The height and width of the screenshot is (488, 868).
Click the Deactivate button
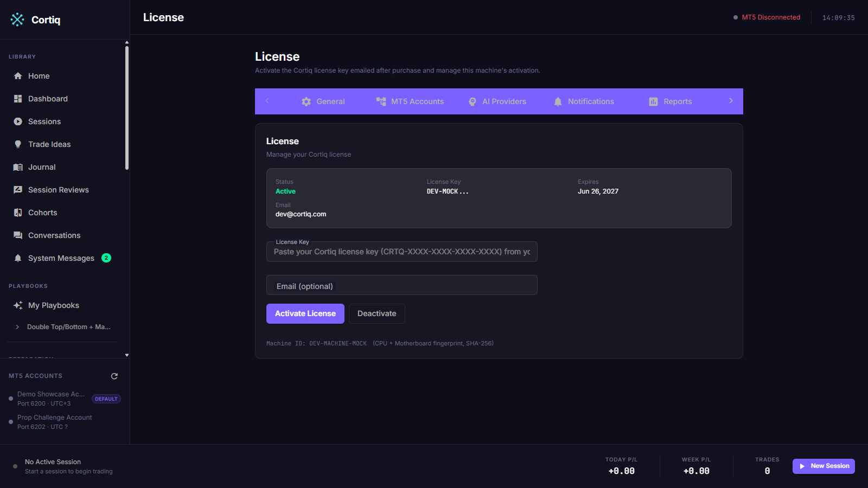377,313
